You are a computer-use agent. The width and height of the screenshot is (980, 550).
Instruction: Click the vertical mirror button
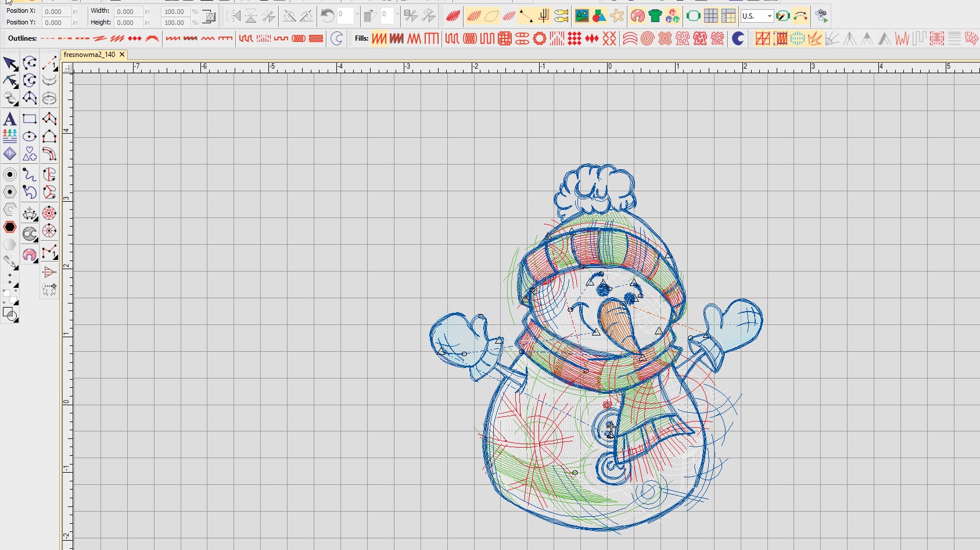[x=250, y=16]
